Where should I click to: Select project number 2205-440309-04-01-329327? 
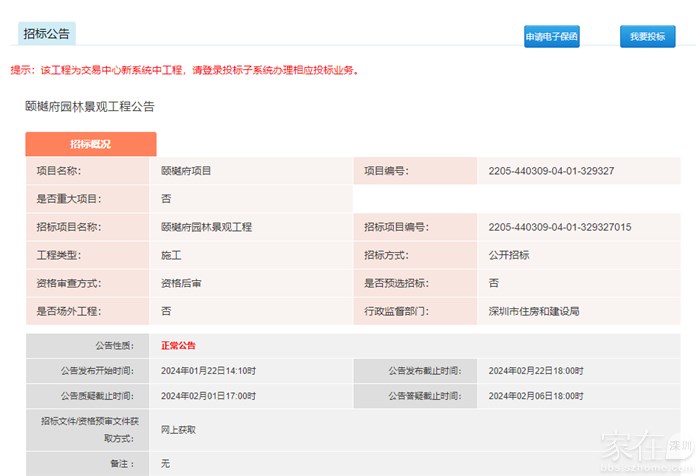(x=551, y=171)
